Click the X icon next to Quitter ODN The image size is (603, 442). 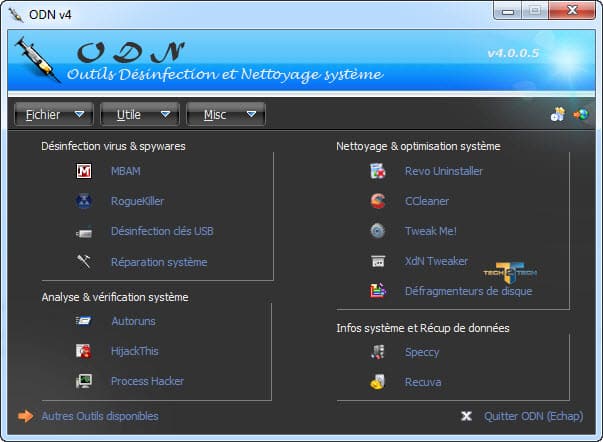click(x=466, y=416)
